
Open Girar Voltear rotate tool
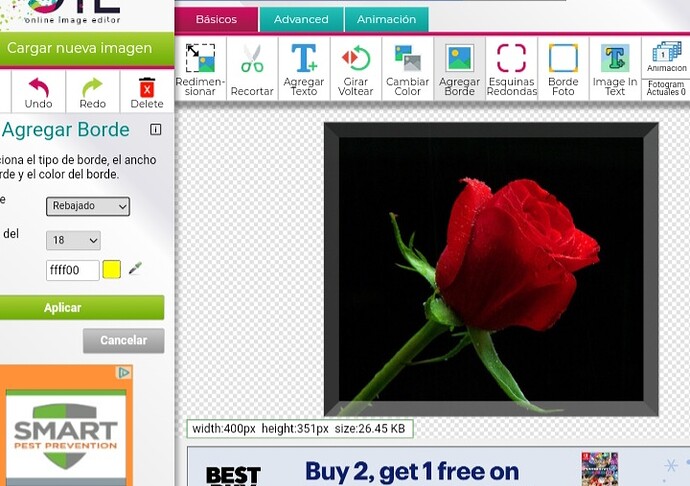[x=356, y=68]
